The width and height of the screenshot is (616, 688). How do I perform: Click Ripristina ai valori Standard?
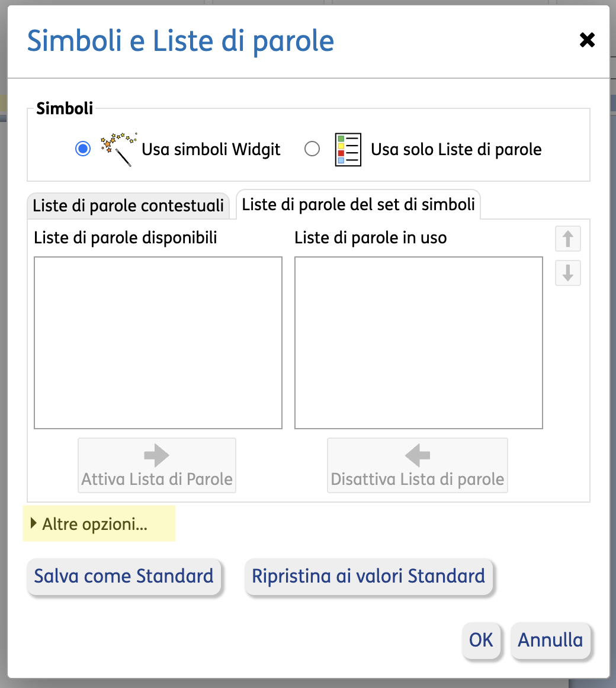pos(368,576)
